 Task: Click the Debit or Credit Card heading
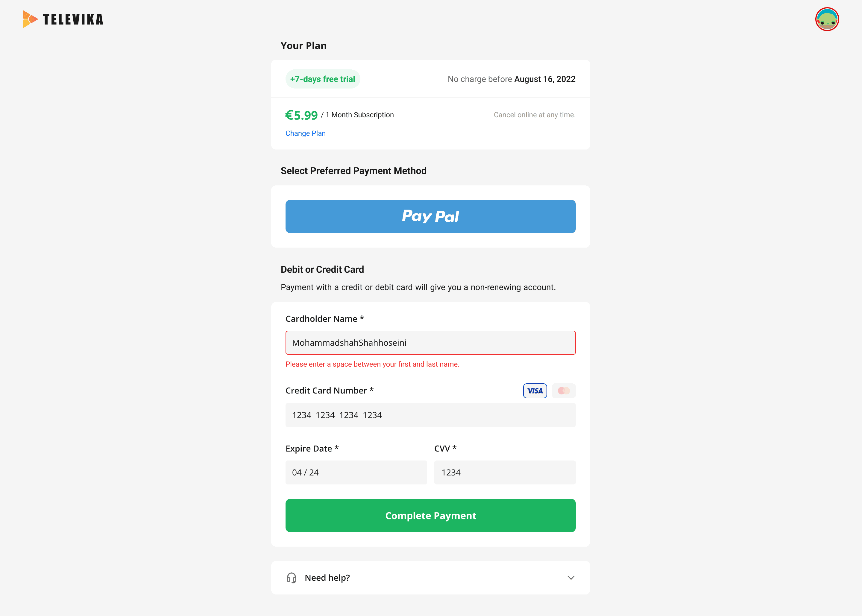pos(322,269)
